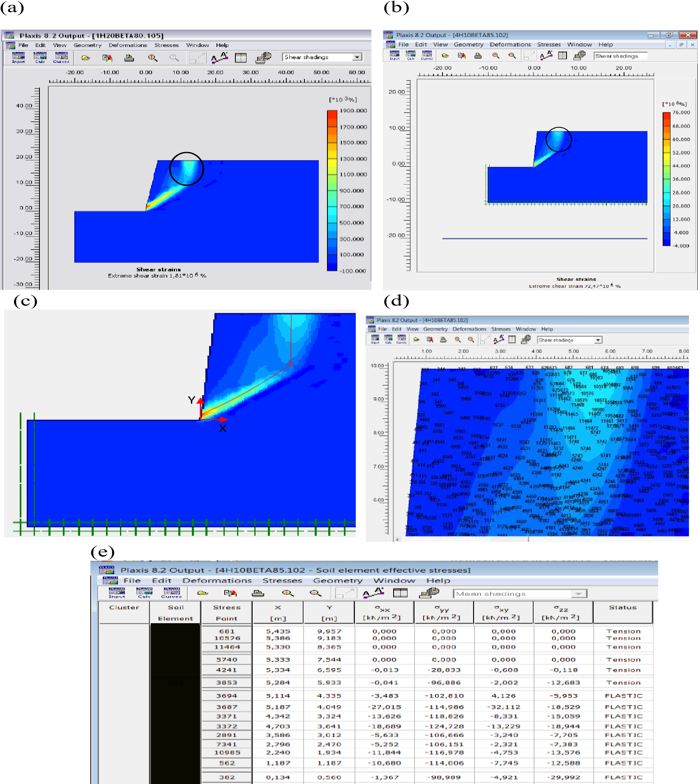The image size is (698, 784).
Task: Click the report generator icon in the effective stresses window
Action: [429, 593]
